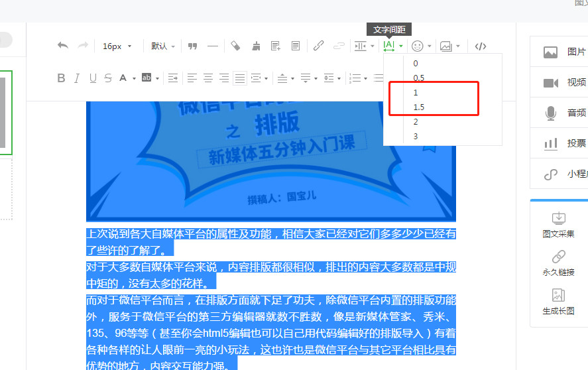Open the 默认 font family dropdown
Screen dimensions: 588x370
pyautogui.click(x=163, y=46)
